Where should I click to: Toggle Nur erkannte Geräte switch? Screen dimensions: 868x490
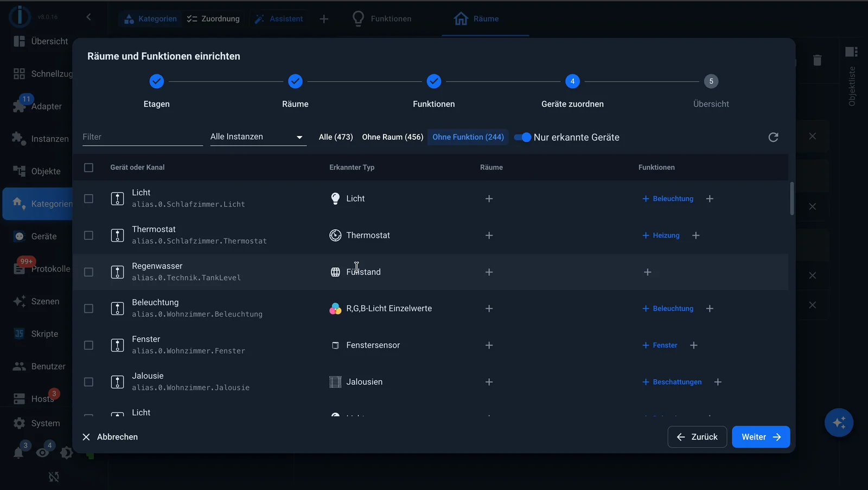pyautogui.click(x=522, y=137)
